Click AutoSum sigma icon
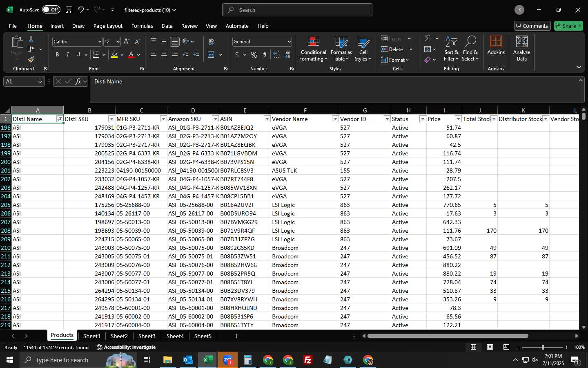Image resolution: width=588 pixels, height=368 pixels. (x=428, y=38)
